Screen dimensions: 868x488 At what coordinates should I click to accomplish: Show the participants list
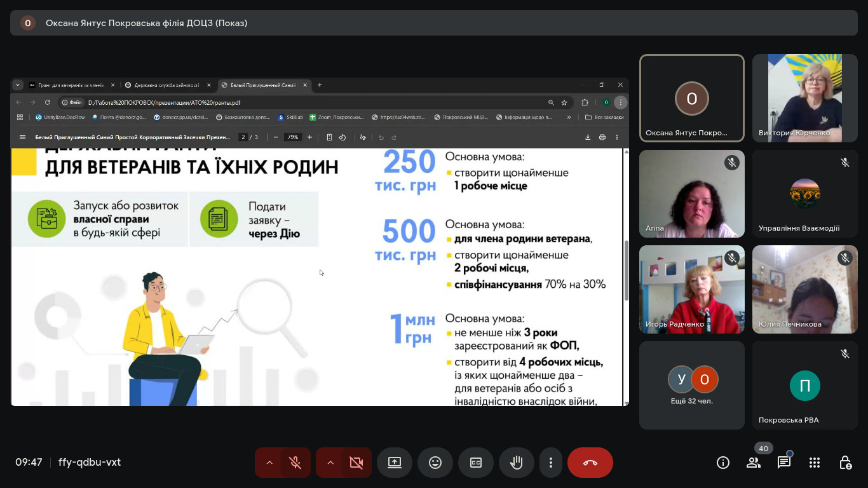pyautogui.click(x=754, y=463)
